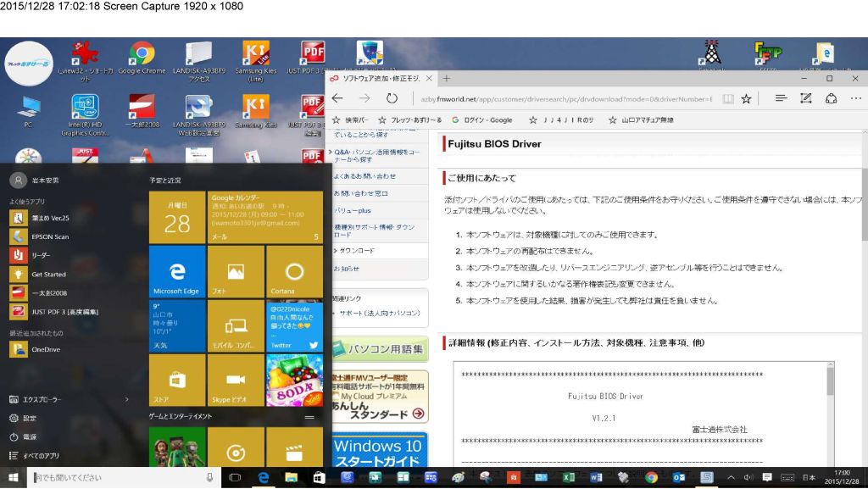Open the Candy Crush Soda tile

[x=294, y=380]
